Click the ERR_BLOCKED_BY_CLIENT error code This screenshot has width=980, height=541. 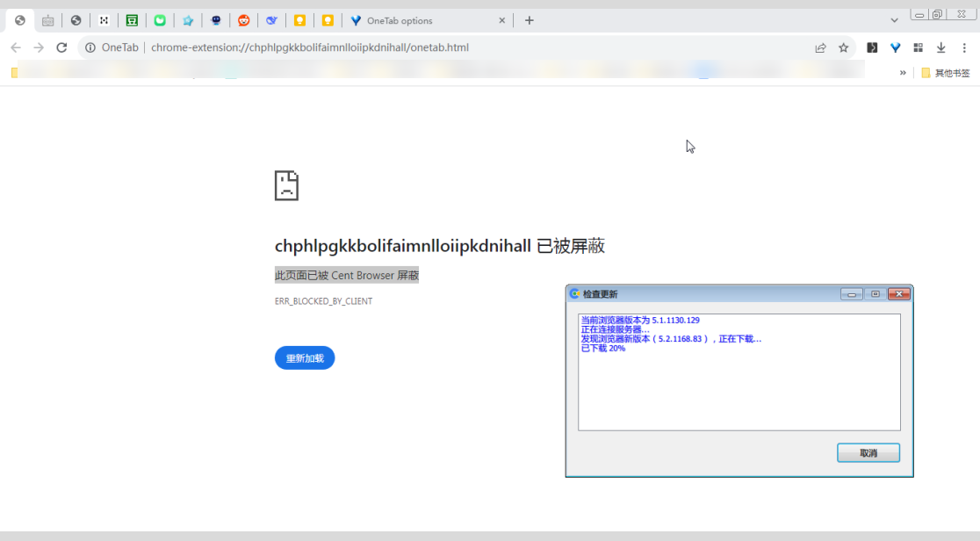pos(323,301)
